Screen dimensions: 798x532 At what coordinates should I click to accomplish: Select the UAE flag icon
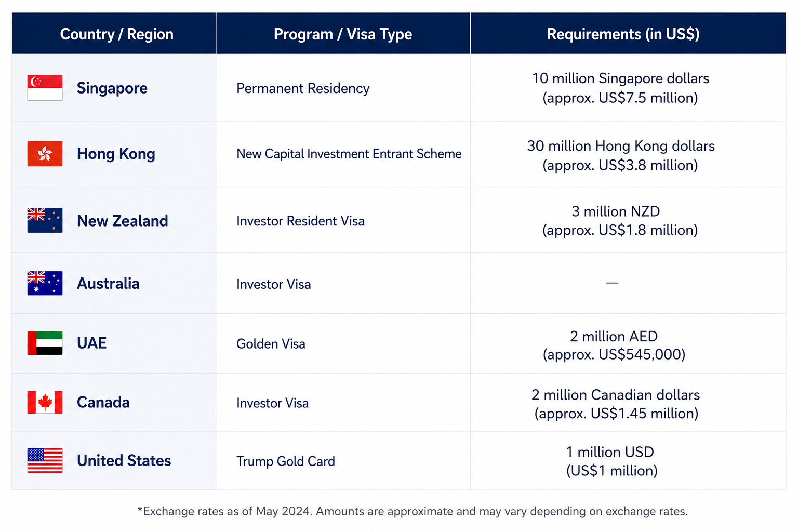(x=45, y=343)
